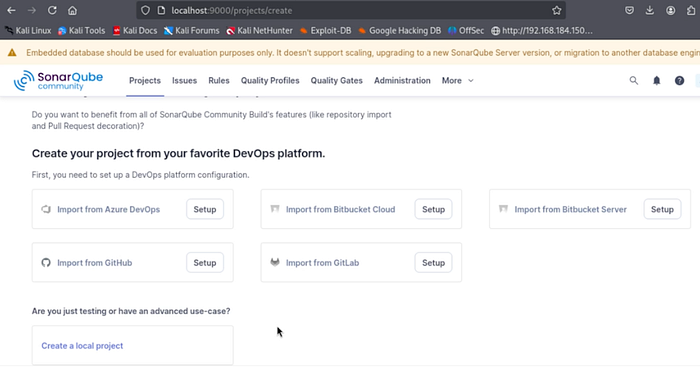This screenshot has height=368, width=700.
Task: Open the Kali NetHunter bookmark
Action: pos(259,30)
